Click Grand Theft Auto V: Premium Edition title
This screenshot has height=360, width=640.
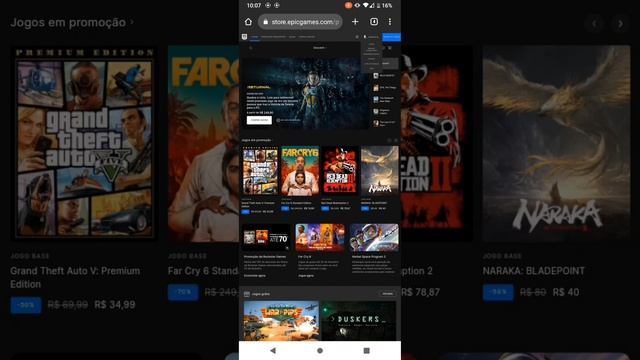click(x=258, y=204)
